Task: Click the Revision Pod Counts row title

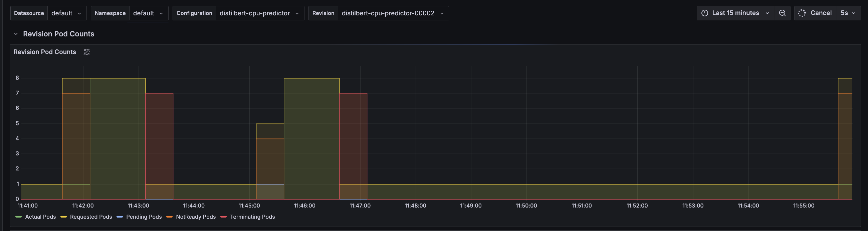Action: (x=59, y=34)
